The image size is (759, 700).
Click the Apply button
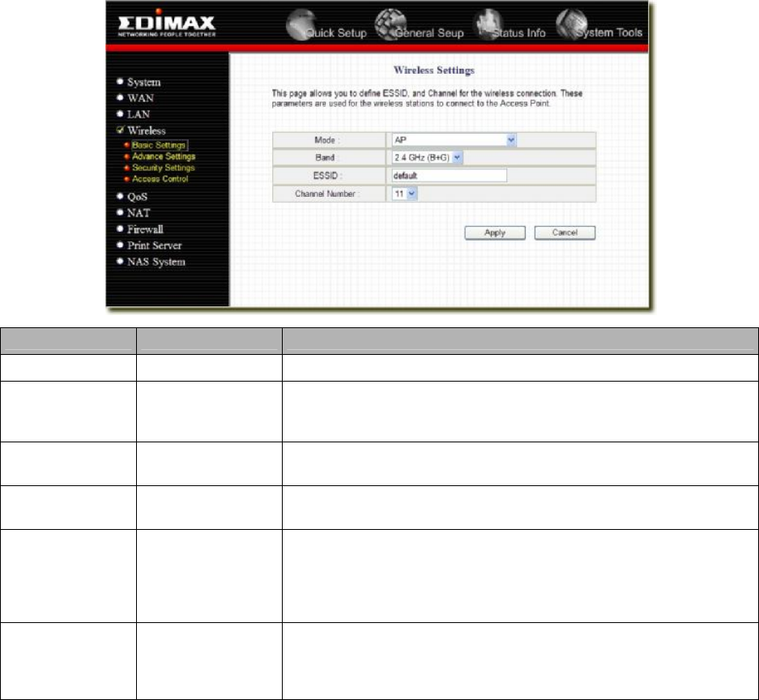(x=495, y=233)
